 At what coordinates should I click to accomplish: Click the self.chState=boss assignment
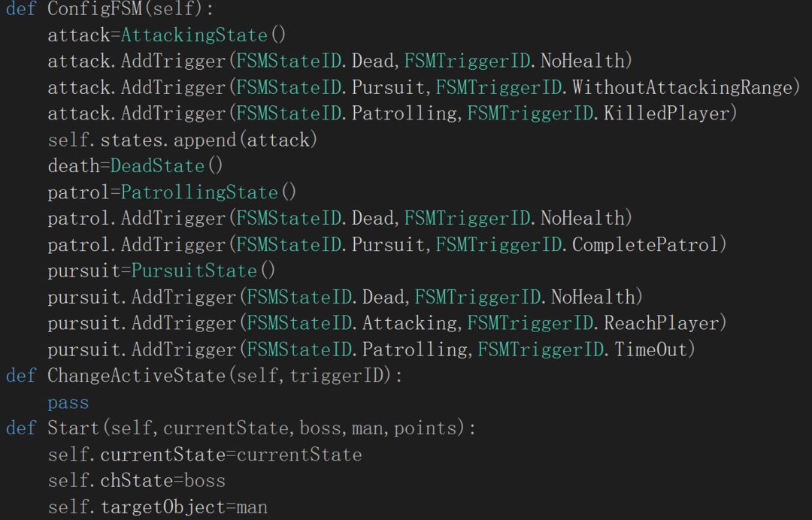click(x=137, y=481)
